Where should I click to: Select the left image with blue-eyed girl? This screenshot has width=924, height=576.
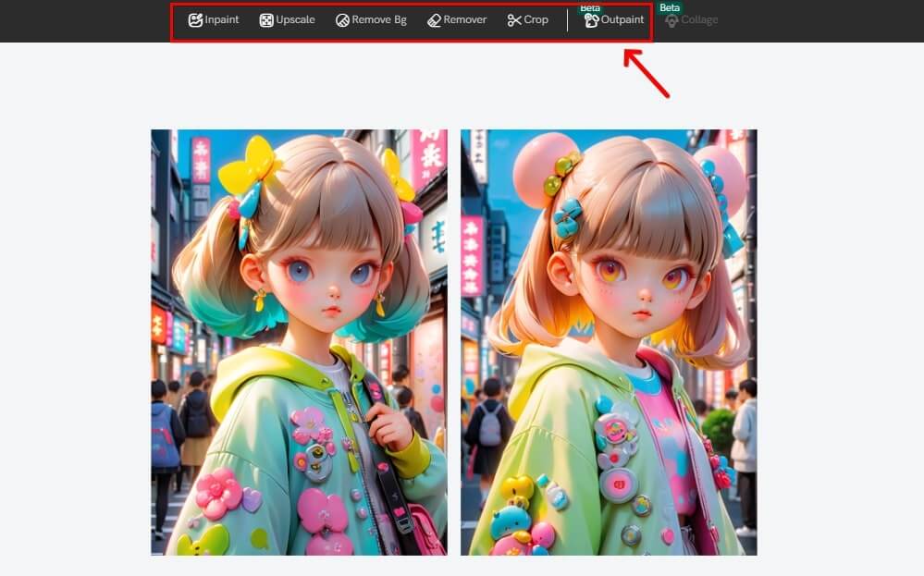point(299,342)
